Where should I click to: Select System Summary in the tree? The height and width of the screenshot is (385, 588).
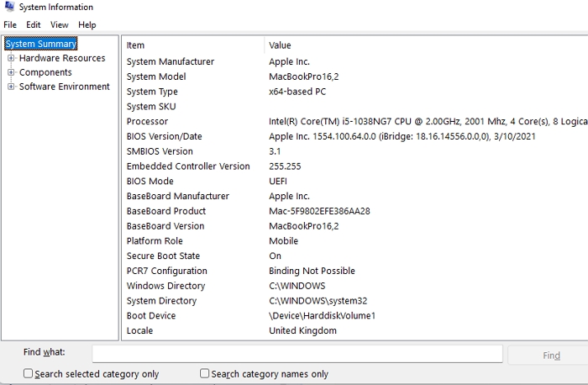point(41,44)
